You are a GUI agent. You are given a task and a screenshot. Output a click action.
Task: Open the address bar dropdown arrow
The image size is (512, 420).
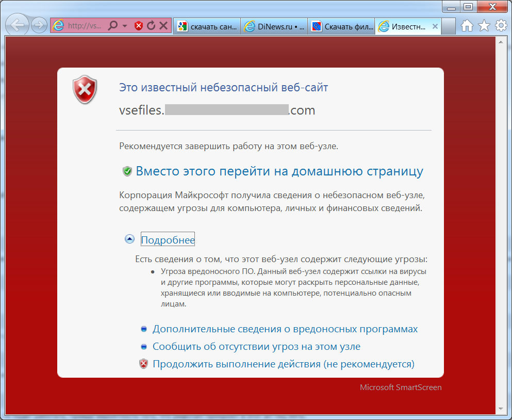(125, 25)
